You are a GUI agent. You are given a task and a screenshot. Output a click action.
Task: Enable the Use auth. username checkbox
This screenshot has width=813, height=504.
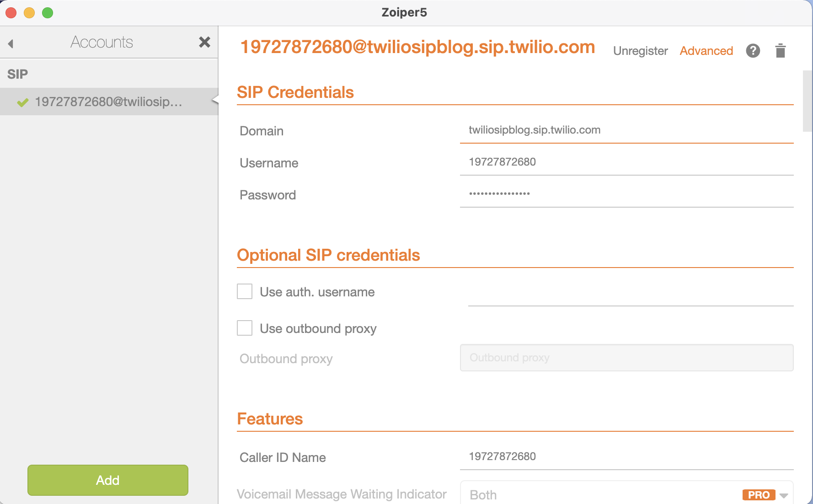245,291
